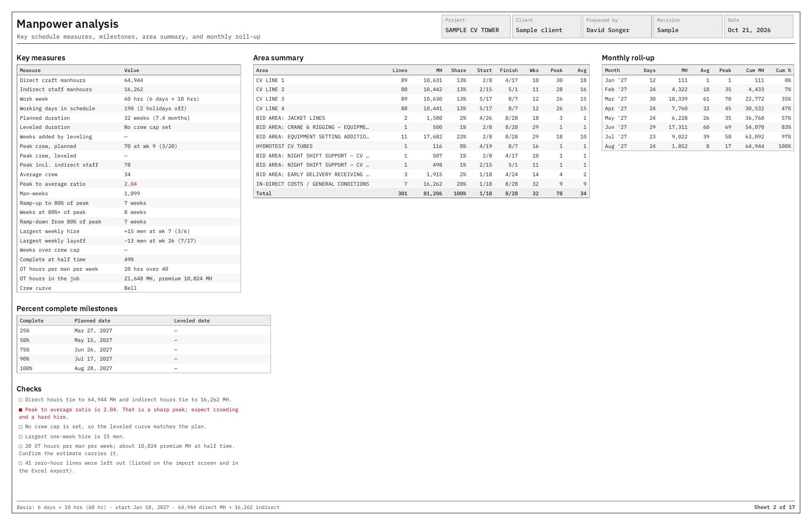
Task: Click the Basis footer line
Action: pyautogui.click(x=148, y=507)
